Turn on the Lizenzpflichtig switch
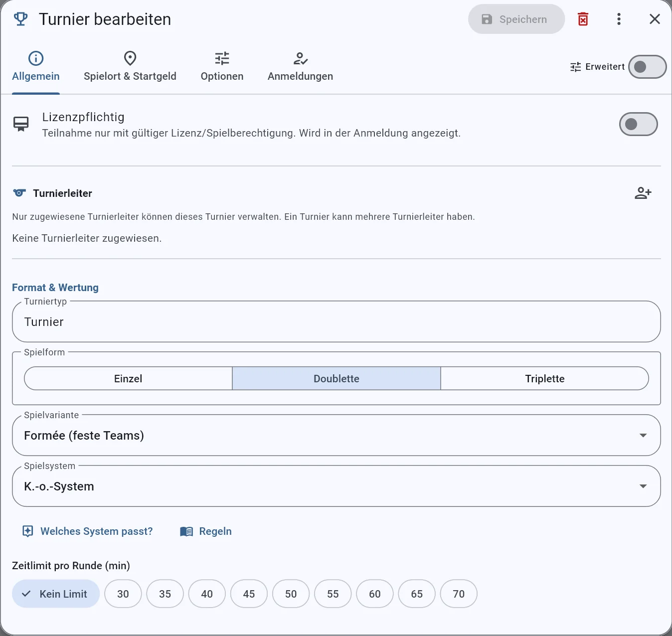This screenshot has height=636, width=672. point(638,124)
